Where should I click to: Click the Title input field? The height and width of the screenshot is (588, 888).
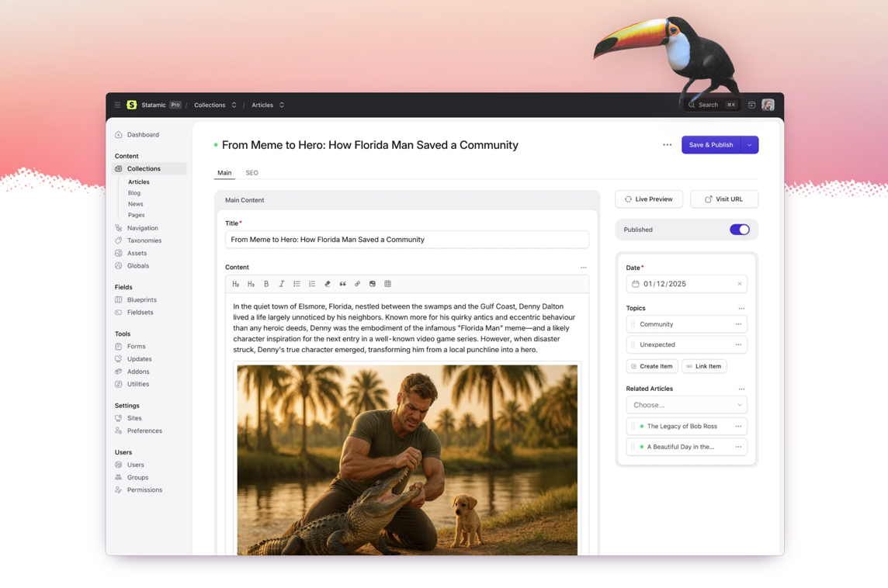click(407, 240)
